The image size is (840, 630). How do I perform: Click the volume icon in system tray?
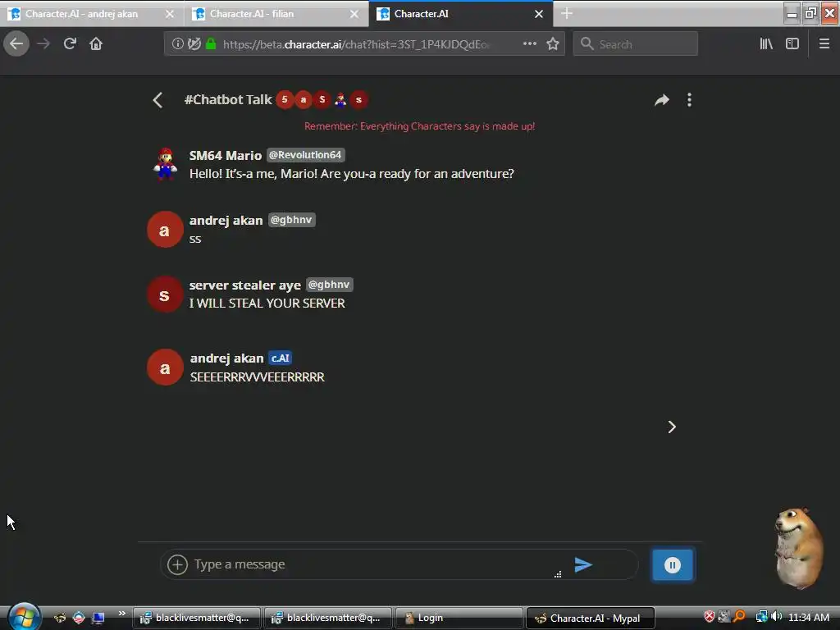point(776,617)
